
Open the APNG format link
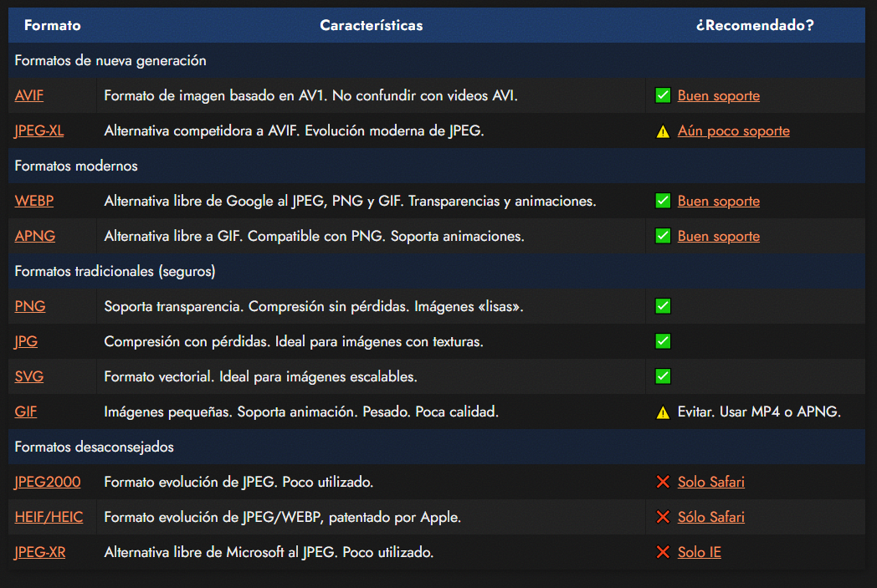pyautogui.click(x=35, y=236)
